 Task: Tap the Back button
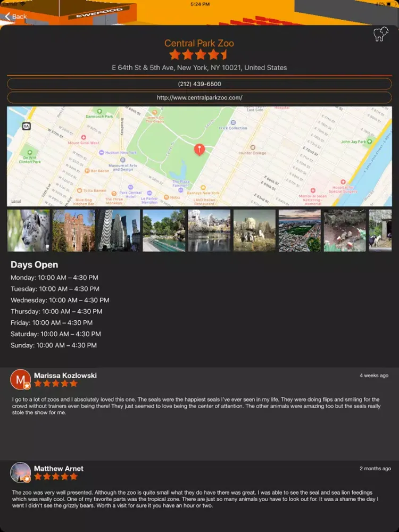[15, 16]
